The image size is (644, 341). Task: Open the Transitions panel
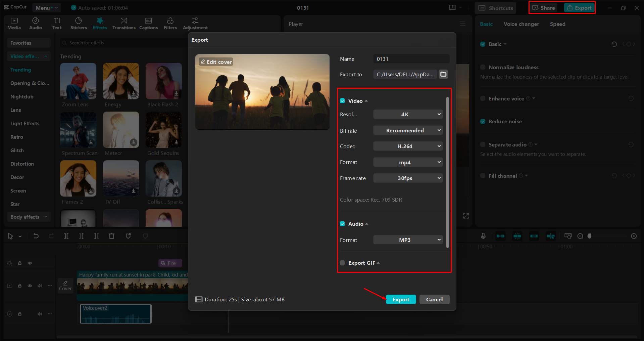[x=123, y=23]
